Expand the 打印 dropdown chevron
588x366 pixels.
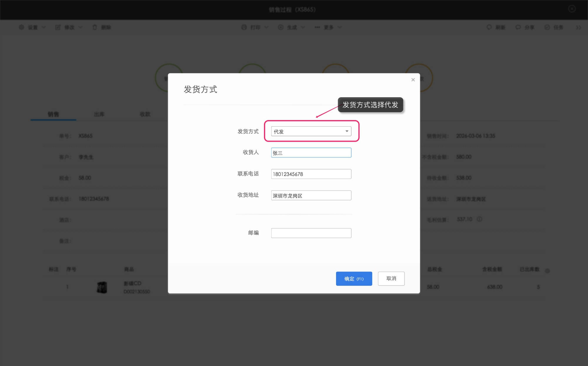click(x=266, y=27)
